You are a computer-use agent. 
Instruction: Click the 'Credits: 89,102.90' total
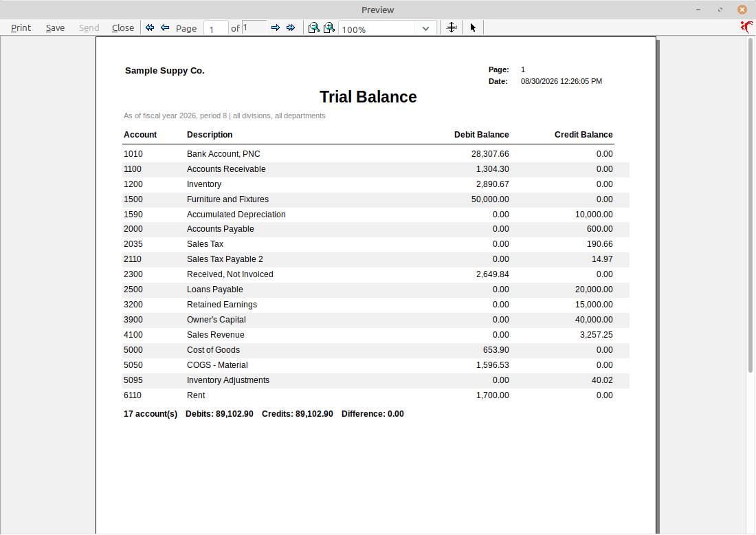tap(298, 414)
